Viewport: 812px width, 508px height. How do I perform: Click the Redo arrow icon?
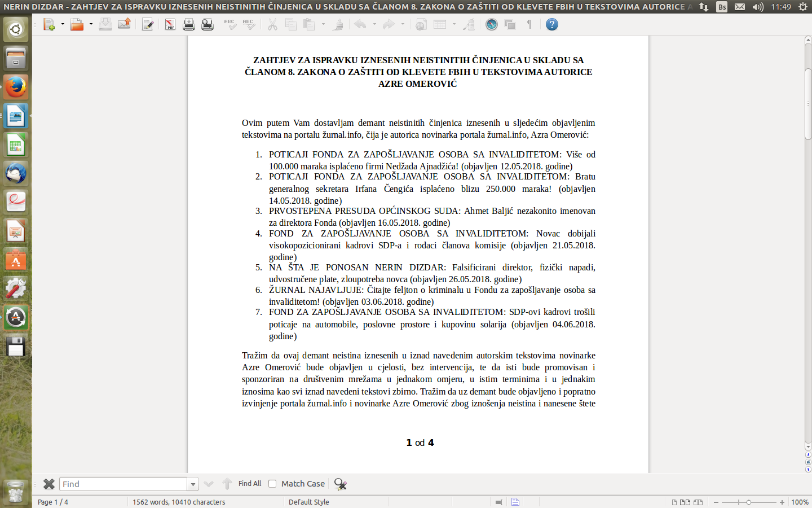[x=389, y=24]
